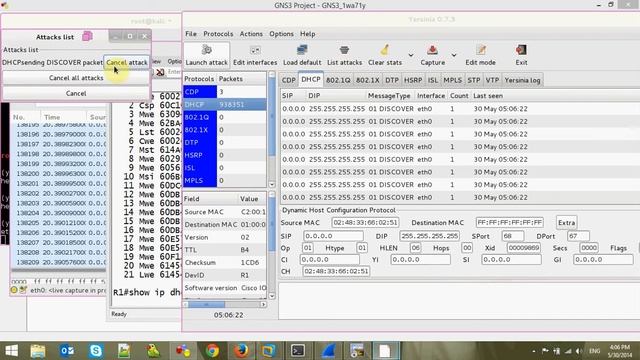Open the List attacks toolbar icon
The height and width of the screenshot is (360, 640).
pos(344,55)
